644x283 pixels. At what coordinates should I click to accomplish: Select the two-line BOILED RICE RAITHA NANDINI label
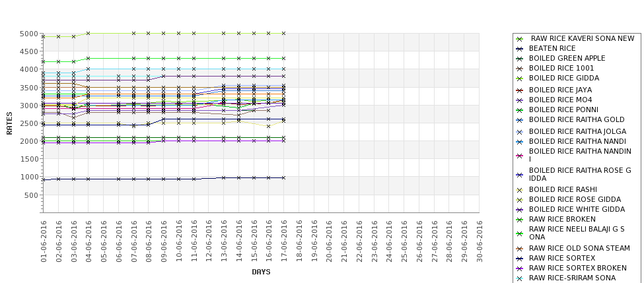click(580, 155)
